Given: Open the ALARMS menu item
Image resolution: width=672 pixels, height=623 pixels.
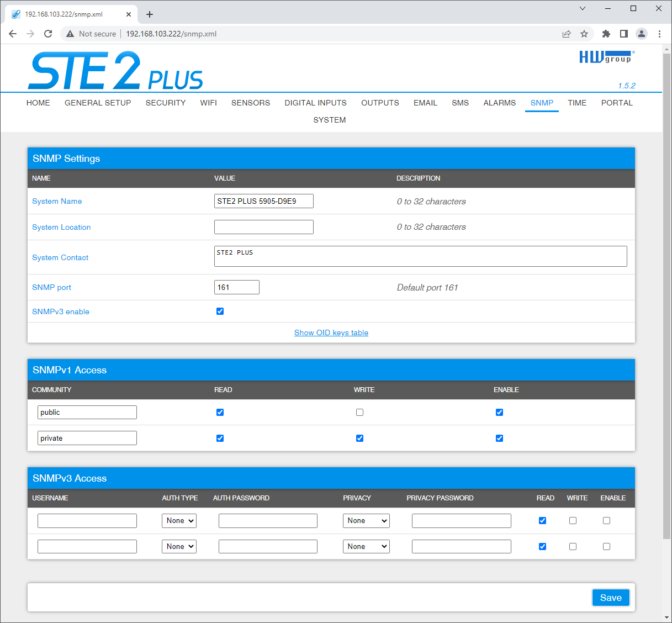Looking at the screenshot, I should click(x=499, y=103).
